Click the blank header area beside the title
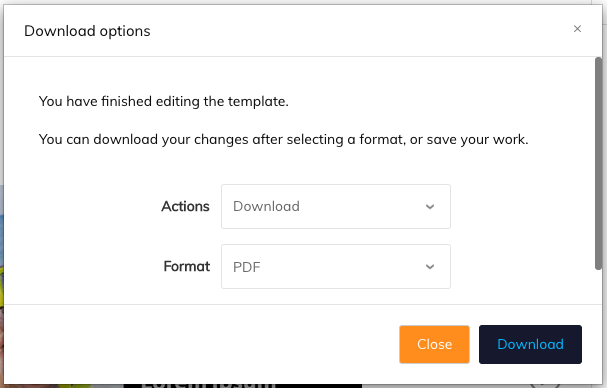 tap(360, 31)
